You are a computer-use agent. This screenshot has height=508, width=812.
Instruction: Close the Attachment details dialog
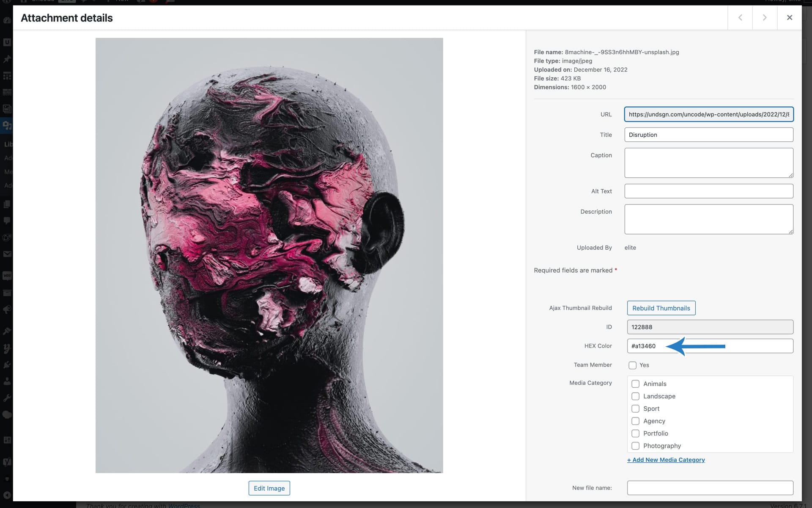click(x=789, y=17)
